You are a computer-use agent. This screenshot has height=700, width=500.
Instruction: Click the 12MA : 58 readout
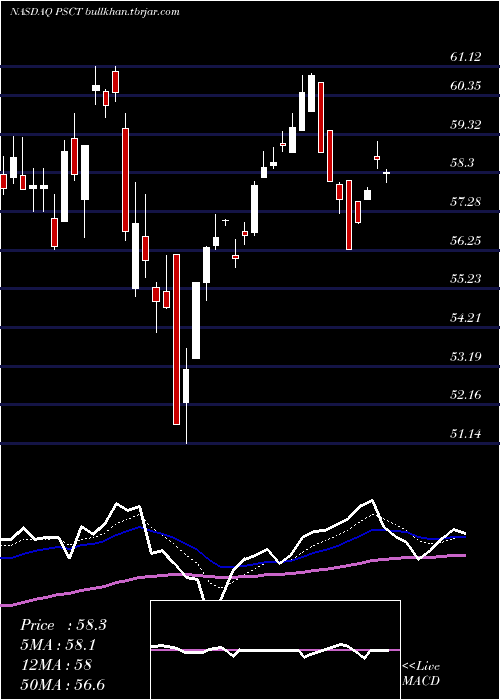(55, 664)
